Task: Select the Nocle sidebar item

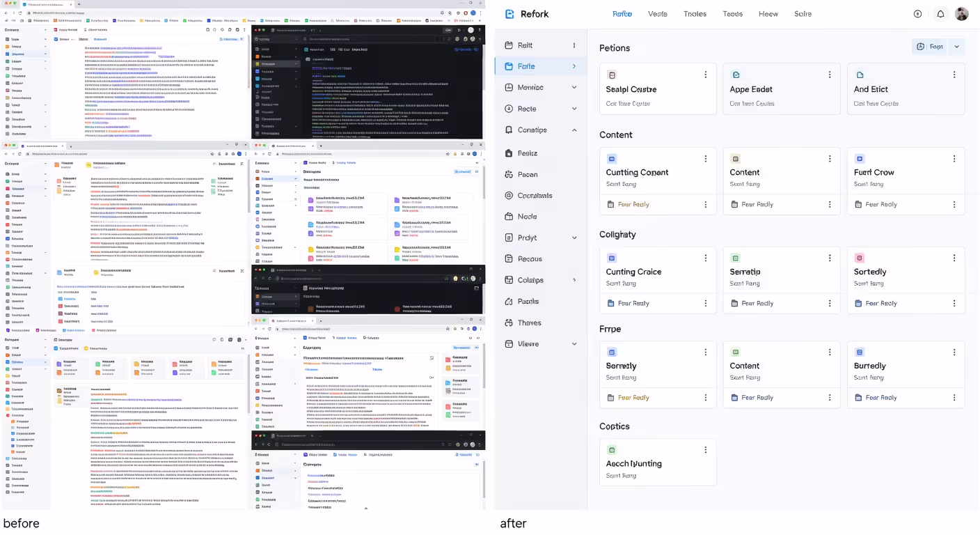Action: pyautogui.click(x=541, y=217)
